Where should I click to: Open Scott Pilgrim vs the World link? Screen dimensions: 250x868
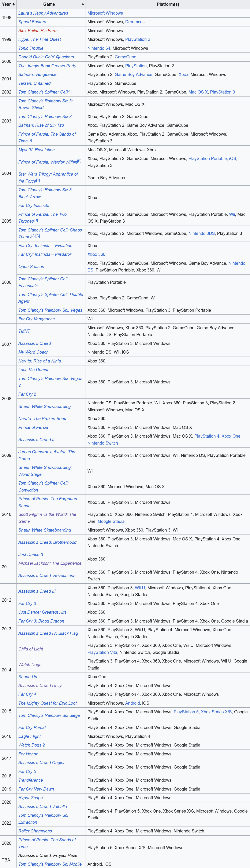[47, 518]
